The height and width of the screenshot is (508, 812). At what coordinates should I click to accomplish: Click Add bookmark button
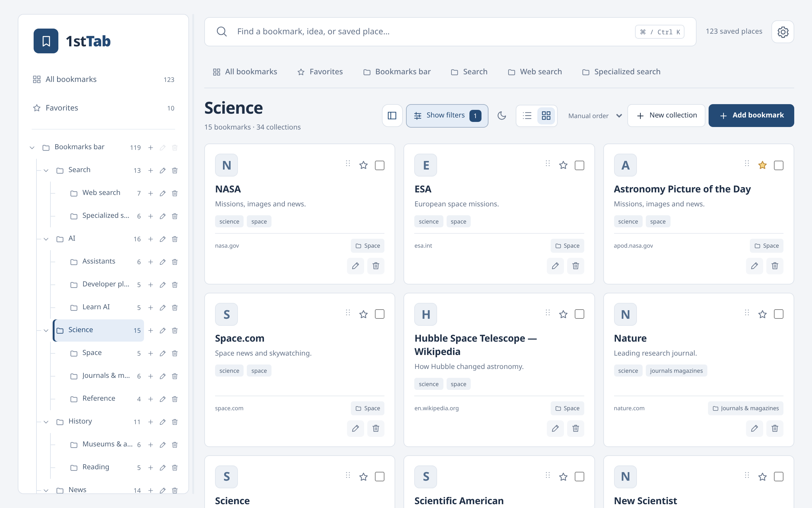click(751, 116)
